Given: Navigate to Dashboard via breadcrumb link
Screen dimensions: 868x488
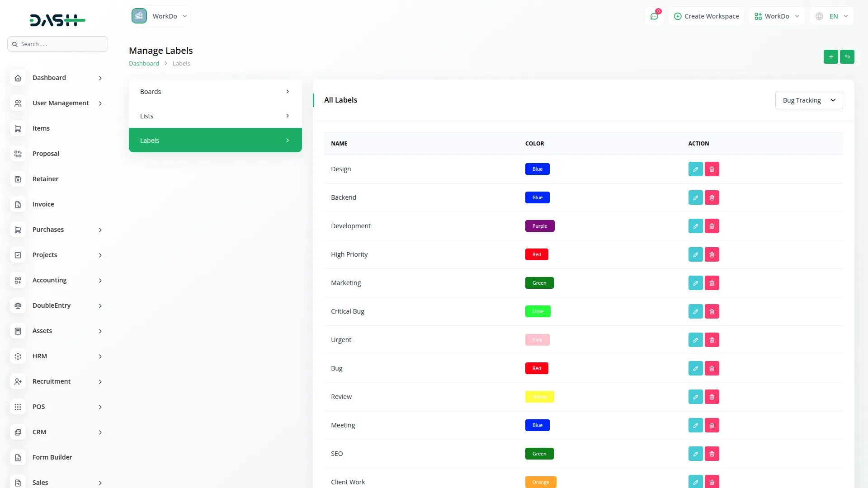Looking at the screenshot, I should point(144,63).
